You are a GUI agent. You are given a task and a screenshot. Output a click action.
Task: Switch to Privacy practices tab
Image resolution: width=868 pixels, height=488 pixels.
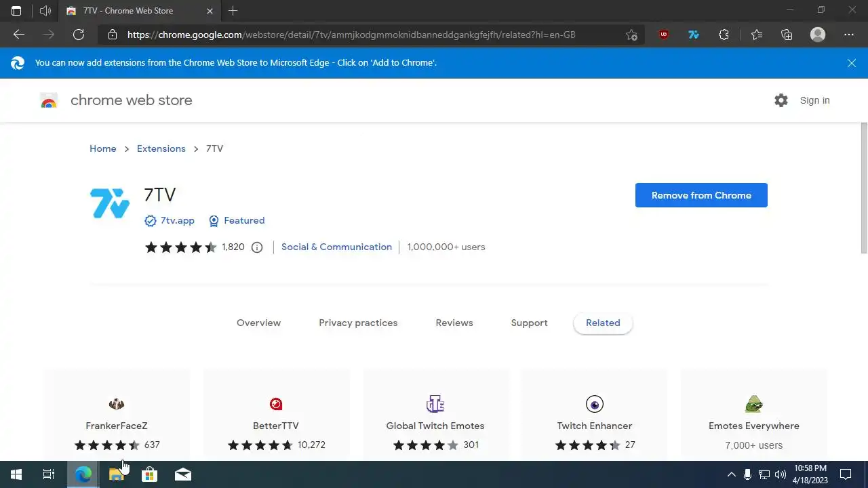pyautogui.click(x=358, y=323)
